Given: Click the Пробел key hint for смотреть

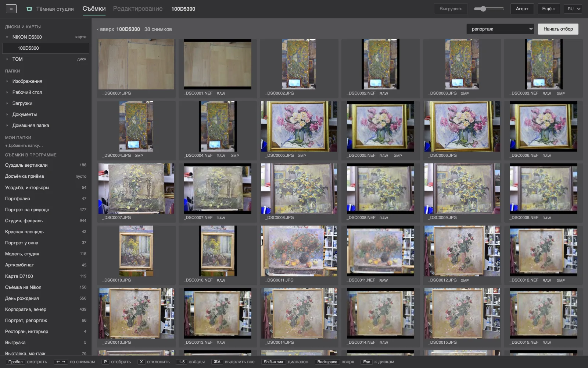Looking at the screenshot, I should point(15,362).
